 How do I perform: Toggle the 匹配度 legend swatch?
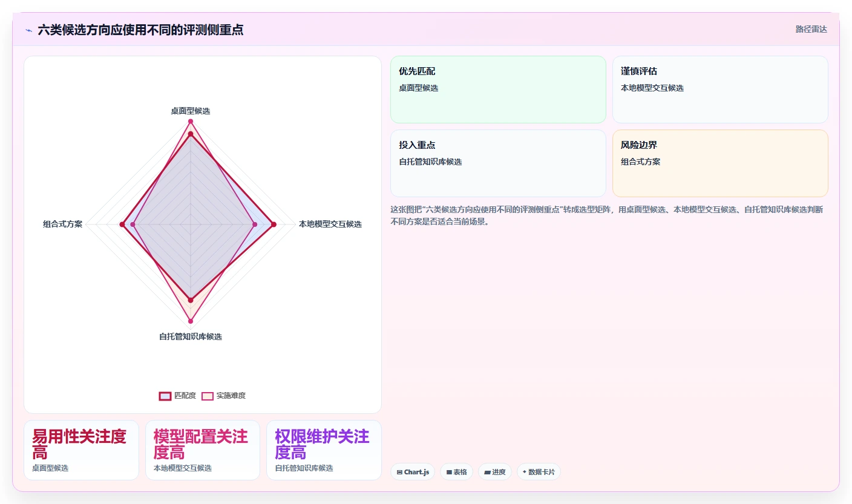pos(165,396)
